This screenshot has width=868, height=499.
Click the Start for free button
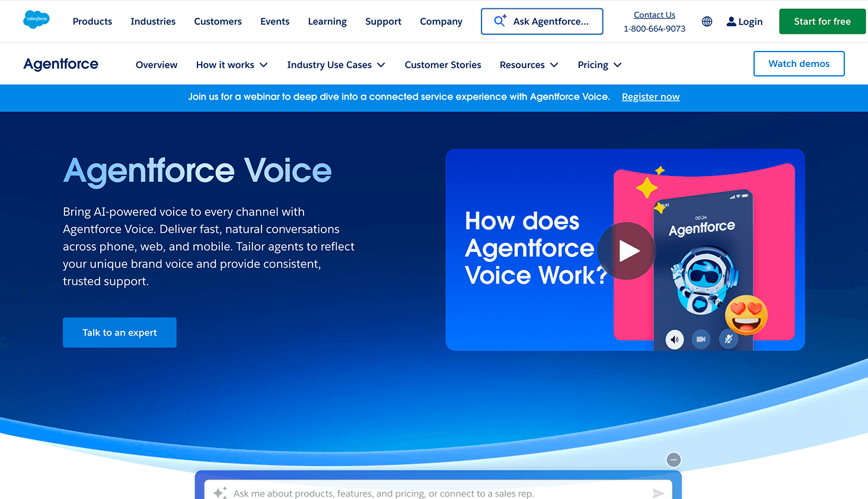pos(822,21)
